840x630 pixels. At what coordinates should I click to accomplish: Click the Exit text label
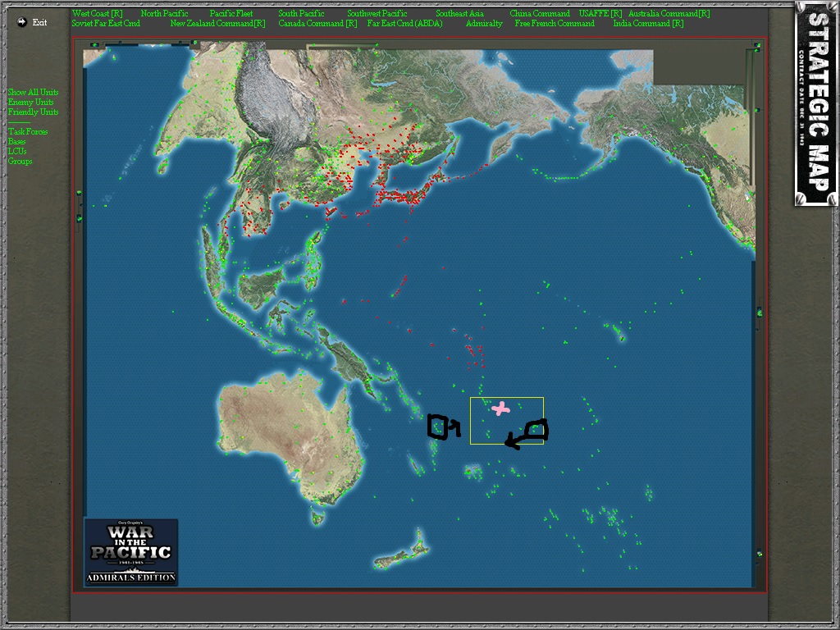click(39, 22)
